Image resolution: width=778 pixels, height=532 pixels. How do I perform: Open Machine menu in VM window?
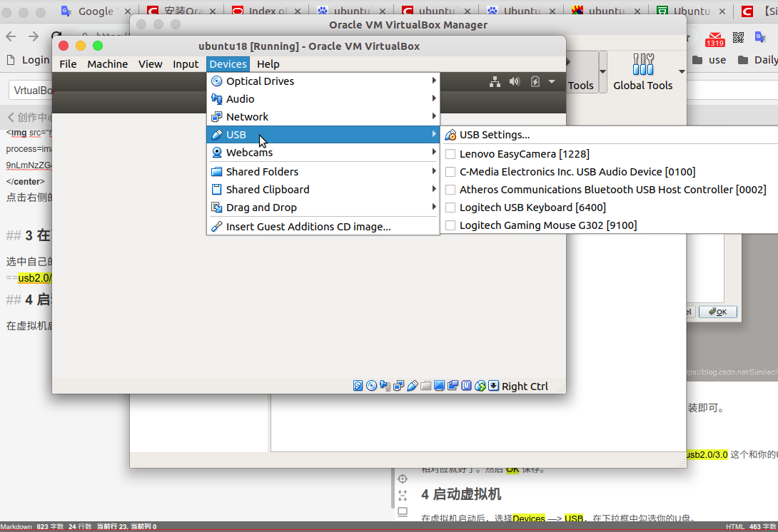[x=107, y=64]
